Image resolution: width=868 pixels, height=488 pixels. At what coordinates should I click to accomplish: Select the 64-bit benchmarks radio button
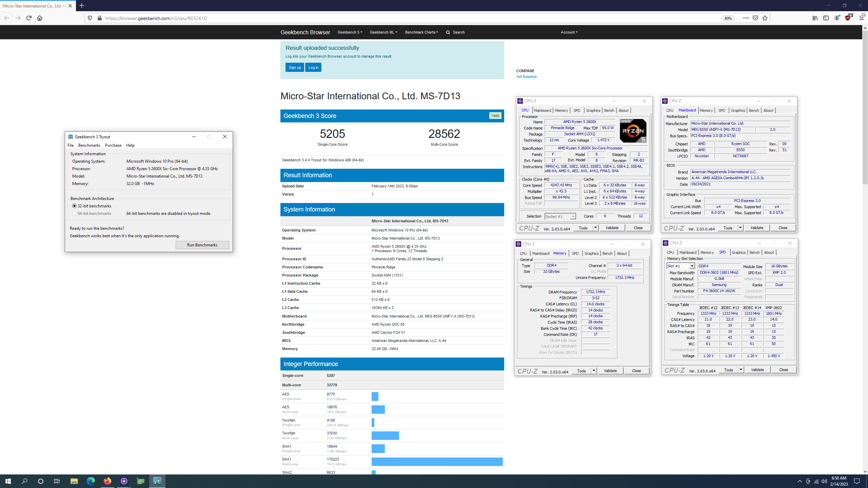coord(74,213)
